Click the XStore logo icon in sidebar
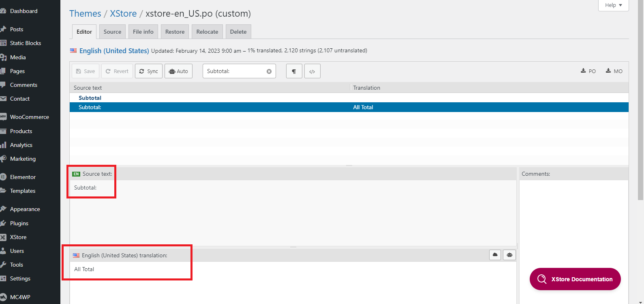 pyautogui.click(x=3, y=237)
